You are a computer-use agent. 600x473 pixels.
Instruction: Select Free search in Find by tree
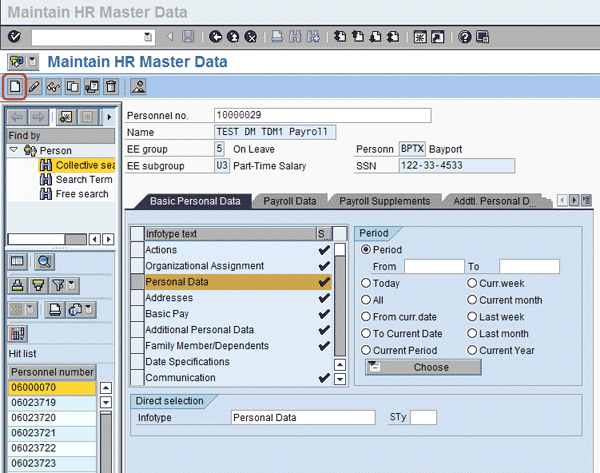81,193
